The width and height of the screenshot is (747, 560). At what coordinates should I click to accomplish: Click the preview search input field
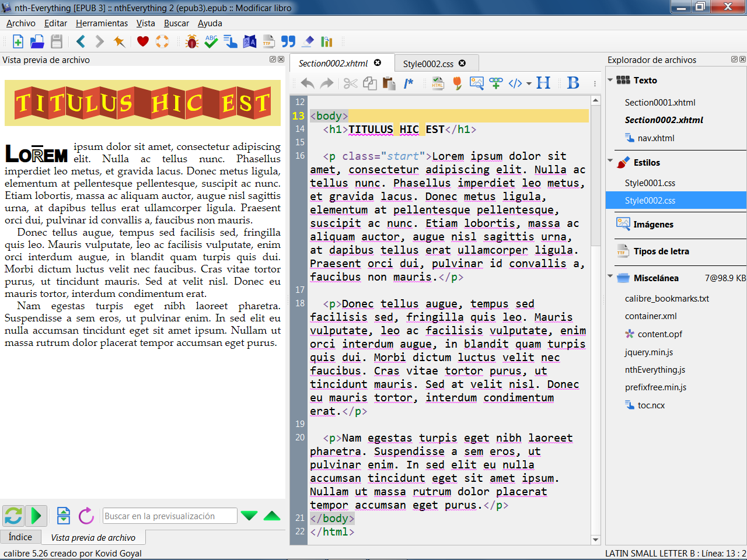[x=170, y=516]
